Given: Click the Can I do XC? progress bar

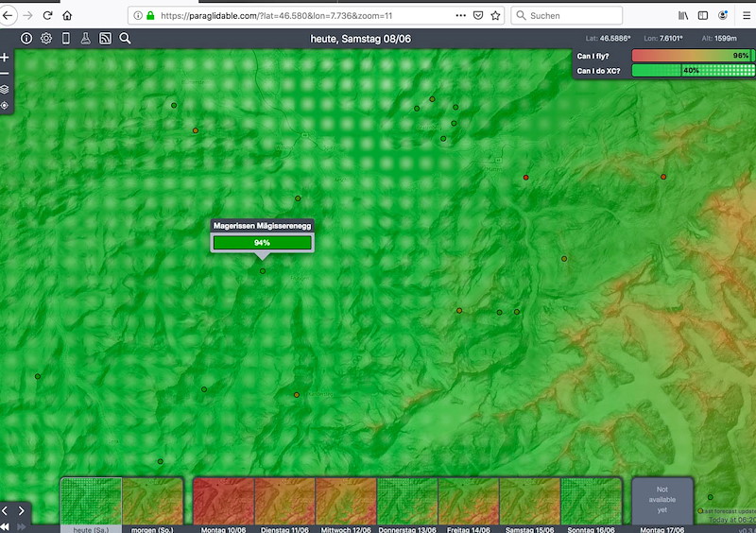Looking at the screenshot, I should coord(693,71).
